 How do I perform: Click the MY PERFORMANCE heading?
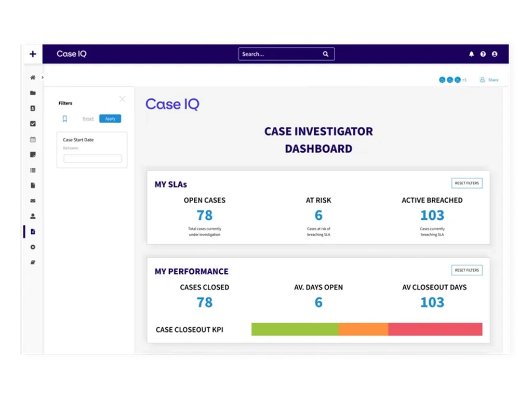(x=191, y=271)
